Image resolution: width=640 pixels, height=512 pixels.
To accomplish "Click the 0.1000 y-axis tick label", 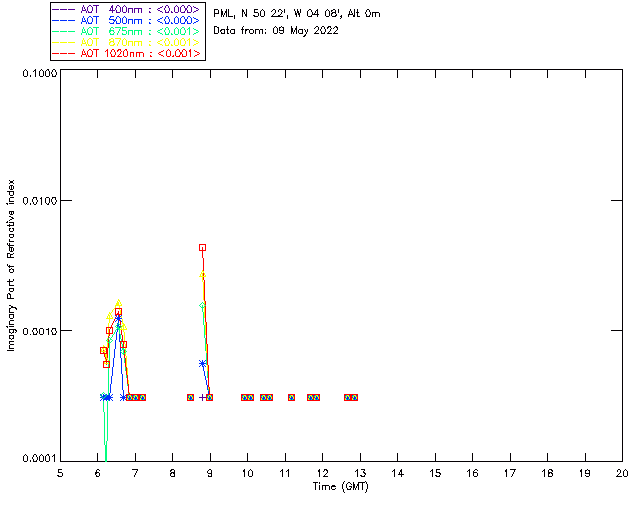I will [x=34, y=74].
